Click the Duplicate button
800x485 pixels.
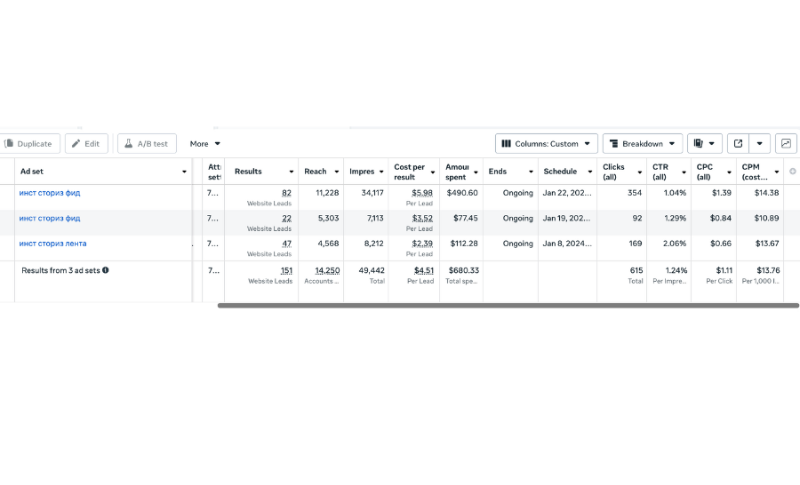click(x=29, y=144)
